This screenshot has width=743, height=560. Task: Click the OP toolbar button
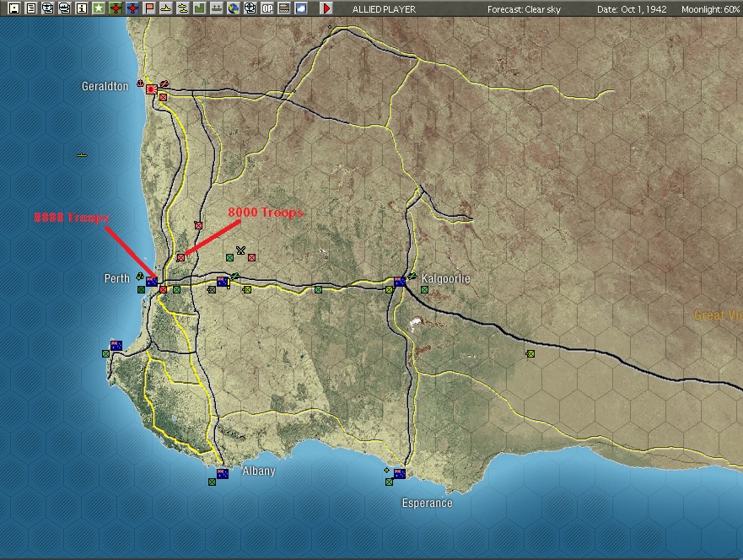click(267, 8)
